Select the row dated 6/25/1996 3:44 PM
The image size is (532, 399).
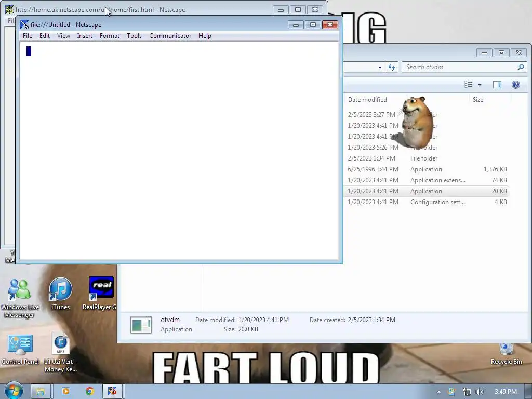coord(427,169)
